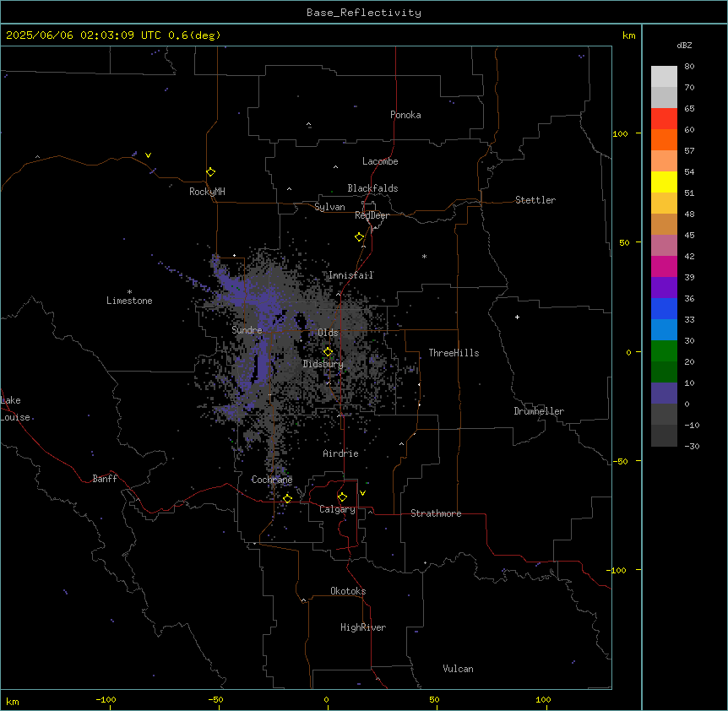Click the Cochrane label

pos(272,480)
